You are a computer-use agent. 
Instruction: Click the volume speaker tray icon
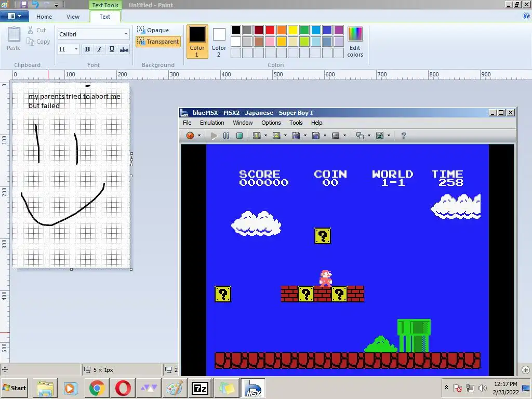tap(482, 388)
